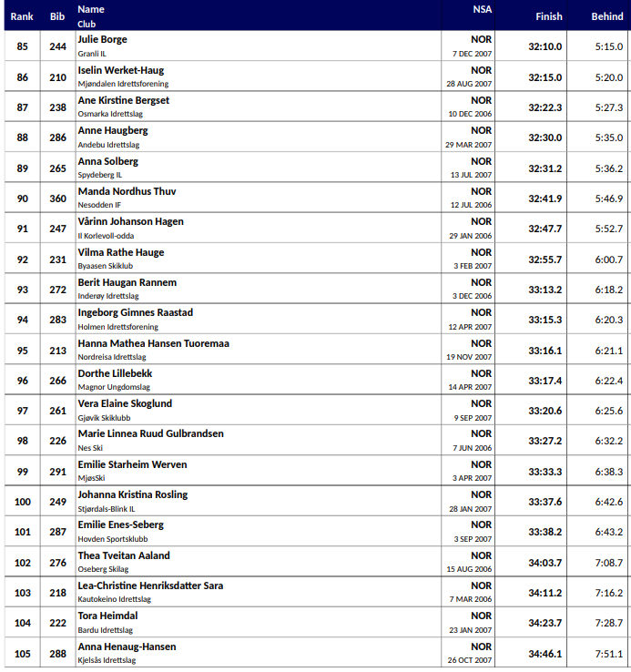The width and height of the screenshot is (631, 672).
Task: Click the Bib column header
Action: [57, 16]
